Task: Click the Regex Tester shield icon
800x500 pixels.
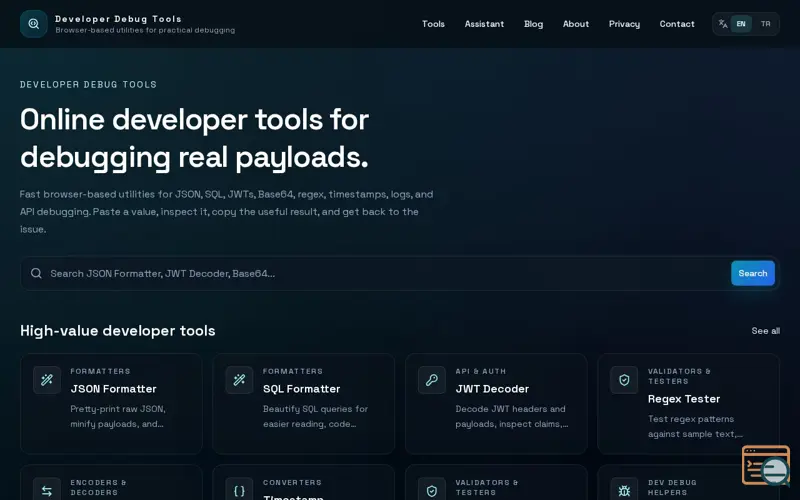Action: tap(624, 380)
